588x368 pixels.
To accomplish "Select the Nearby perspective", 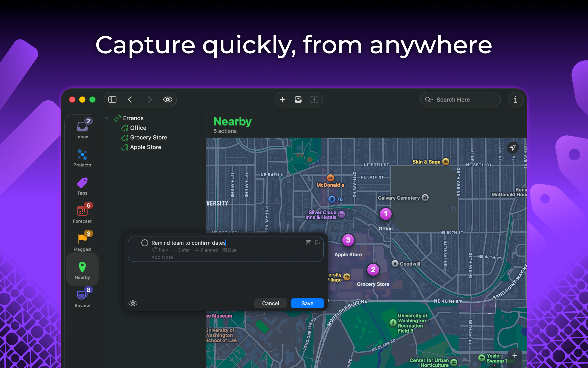I will coord(82,270).
